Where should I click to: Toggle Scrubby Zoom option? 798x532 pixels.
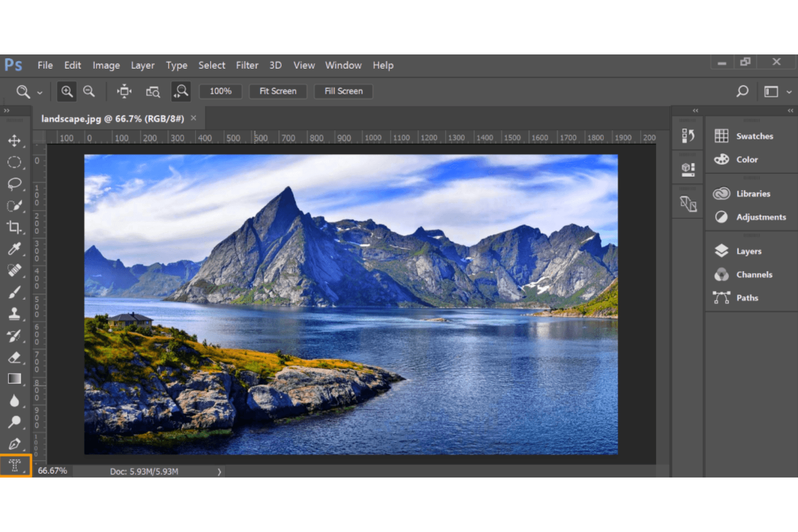181,91
